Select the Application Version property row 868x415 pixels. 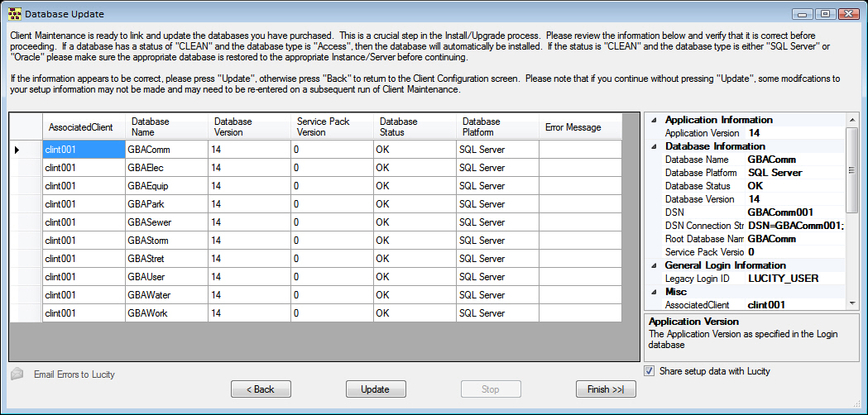click(752, 133)
